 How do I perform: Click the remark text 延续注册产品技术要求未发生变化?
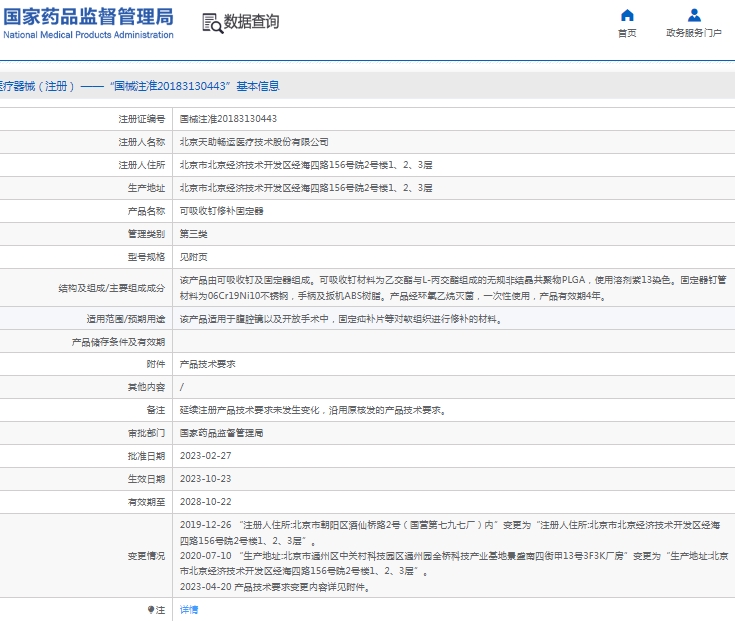(249, 410)
